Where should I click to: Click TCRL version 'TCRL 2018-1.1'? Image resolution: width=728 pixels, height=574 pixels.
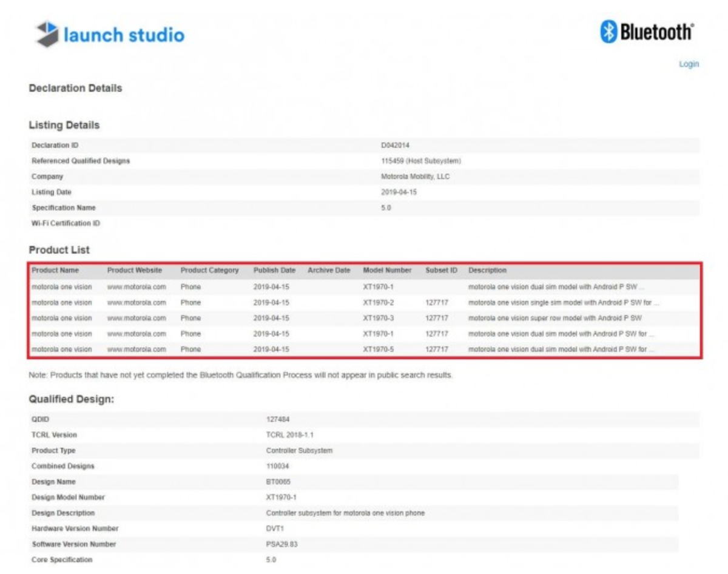pos(289,435)
